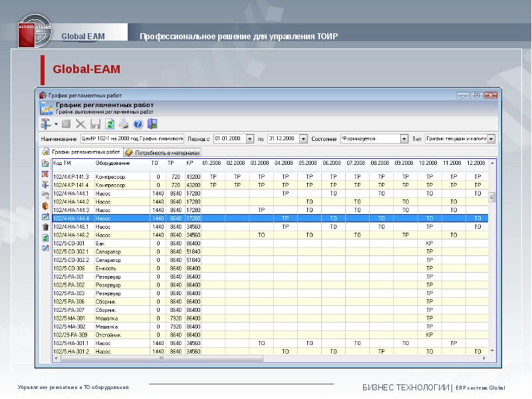This screenshot has width=532, height=399.
Task: Click the Print toolbar icon
Action: pos(124,124)
